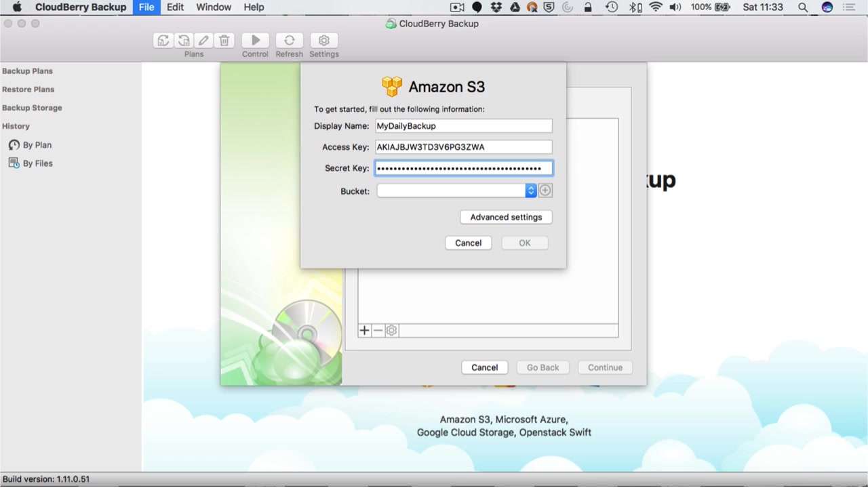The height and width of the screenshot is (488, 868).
Task: Click the Dropbox menu bar icon
Action: click(x=496, y=7)
